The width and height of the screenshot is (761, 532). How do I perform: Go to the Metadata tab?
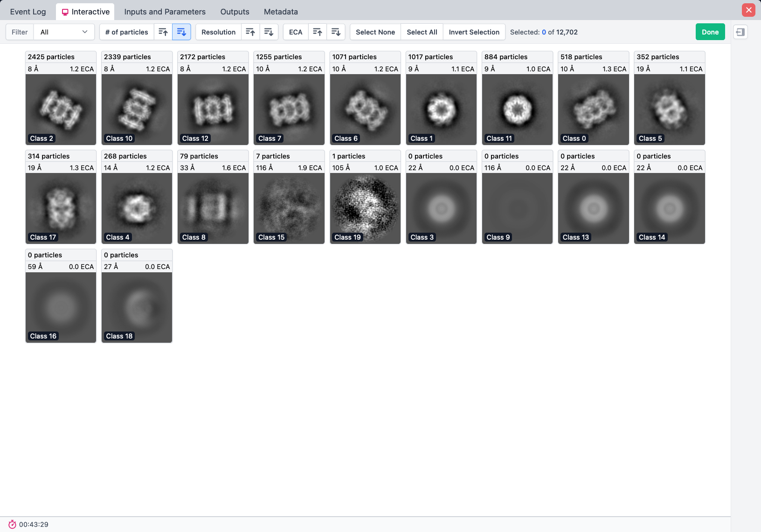[x=281, y=12]
